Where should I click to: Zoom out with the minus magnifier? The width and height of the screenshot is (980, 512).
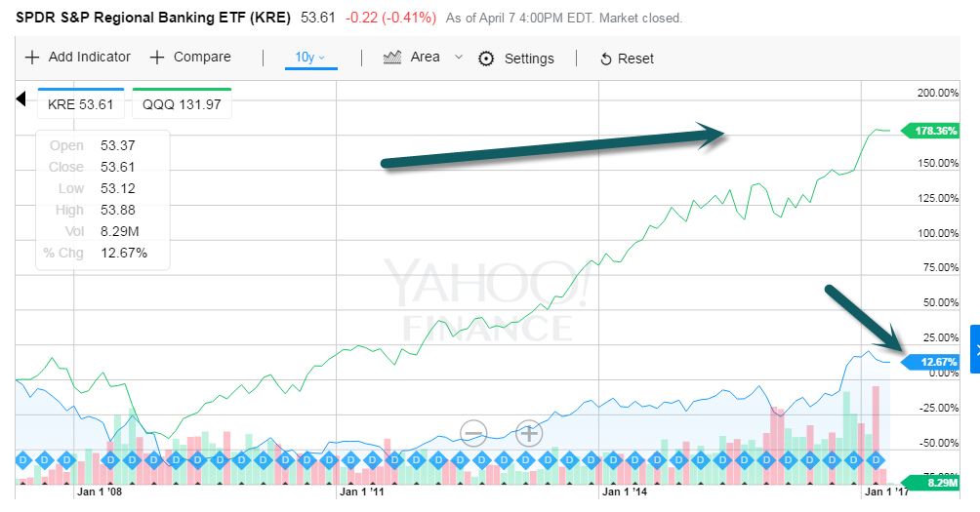pos(473,433)
